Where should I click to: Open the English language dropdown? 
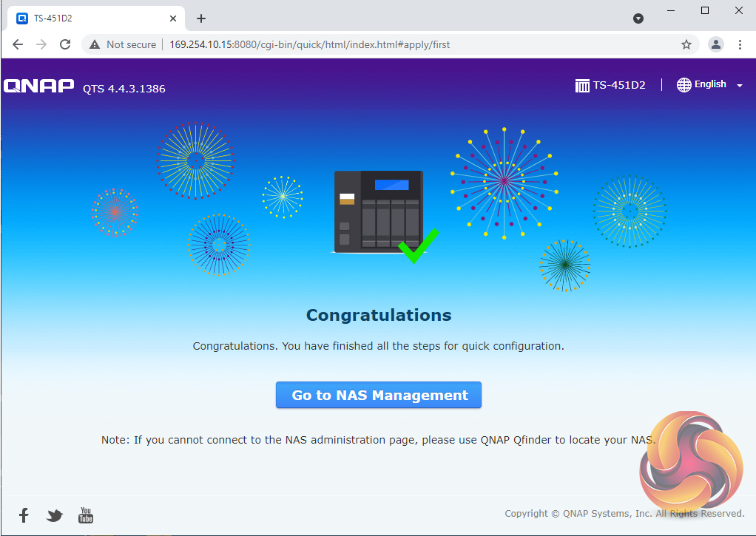709,85
